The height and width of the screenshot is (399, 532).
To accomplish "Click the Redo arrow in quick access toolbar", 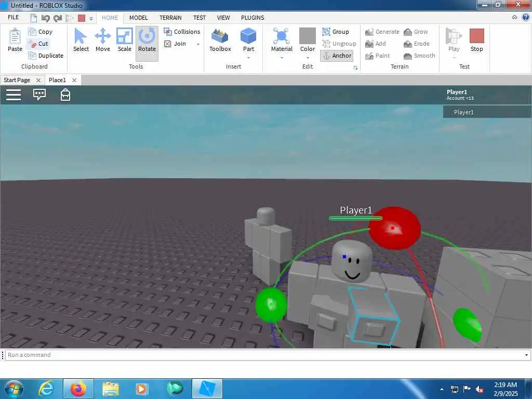I will 58,18.
